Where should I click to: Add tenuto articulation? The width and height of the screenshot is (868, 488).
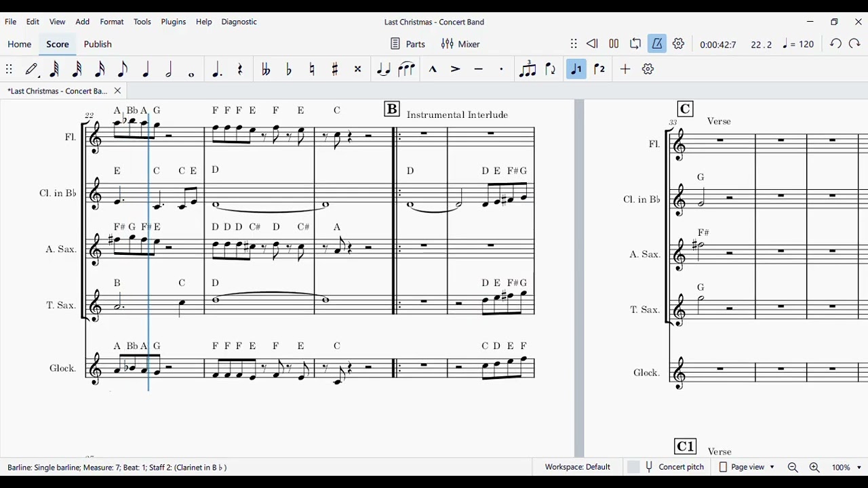click(479, 69)
